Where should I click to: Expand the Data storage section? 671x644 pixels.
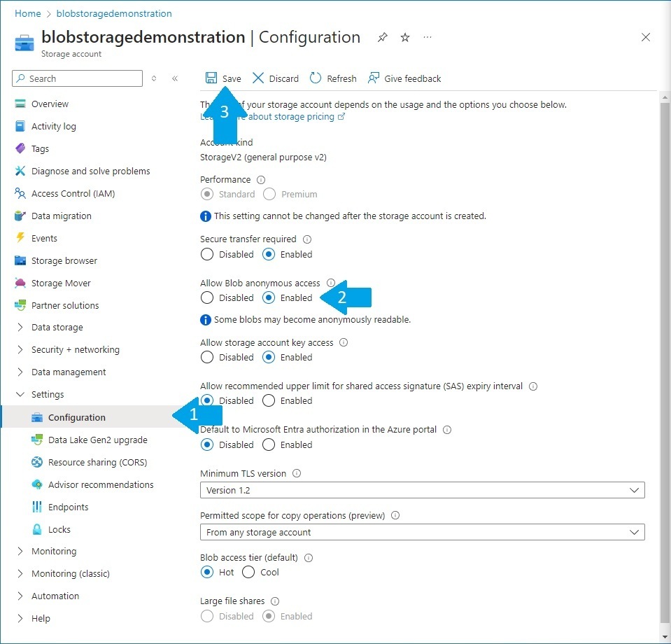click(x=20, y=327)
